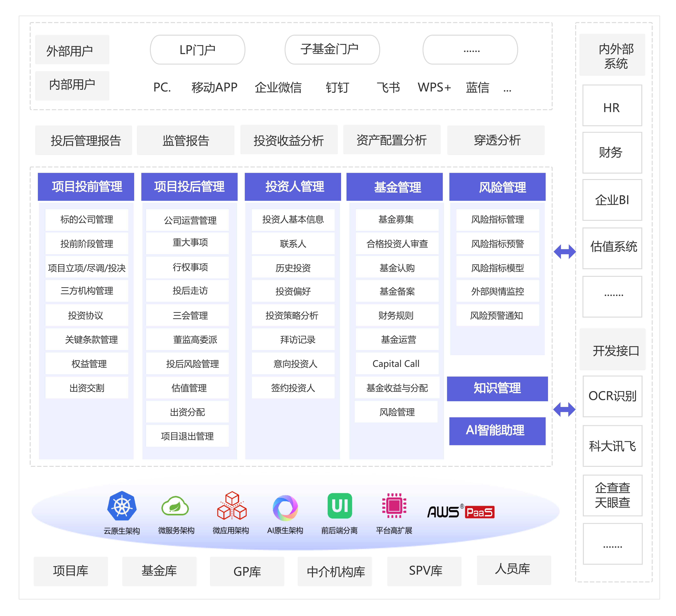Click the AWS PaaS logo

(461, 511)
